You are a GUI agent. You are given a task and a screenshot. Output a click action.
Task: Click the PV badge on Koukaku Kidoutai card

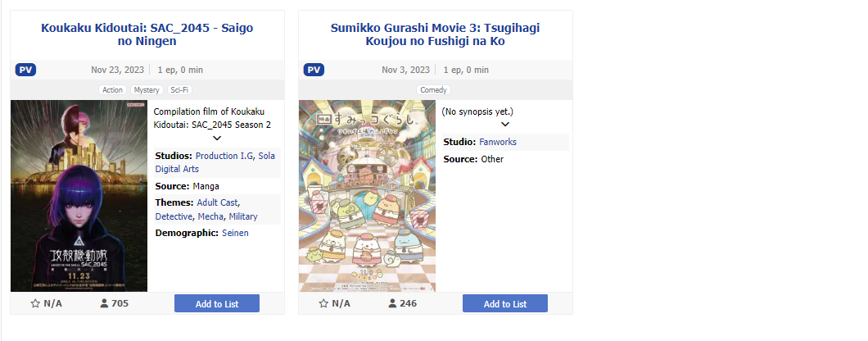coord(25,70)
